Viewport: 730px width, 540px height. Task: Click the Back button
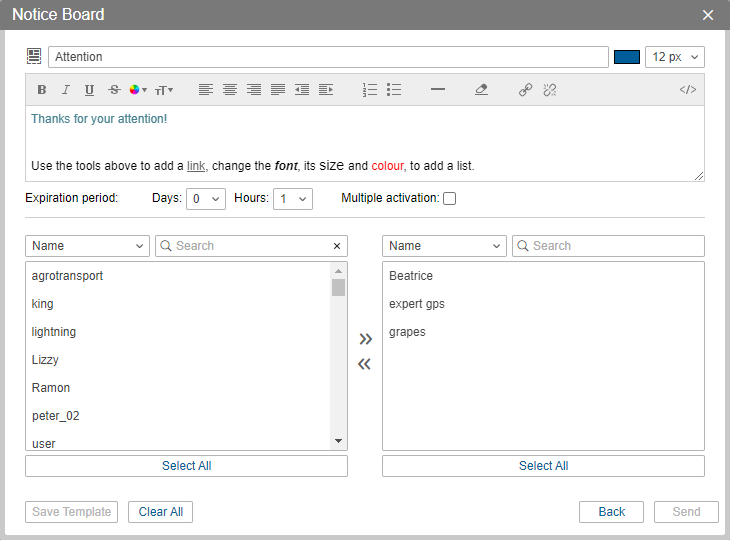point(611,512)
